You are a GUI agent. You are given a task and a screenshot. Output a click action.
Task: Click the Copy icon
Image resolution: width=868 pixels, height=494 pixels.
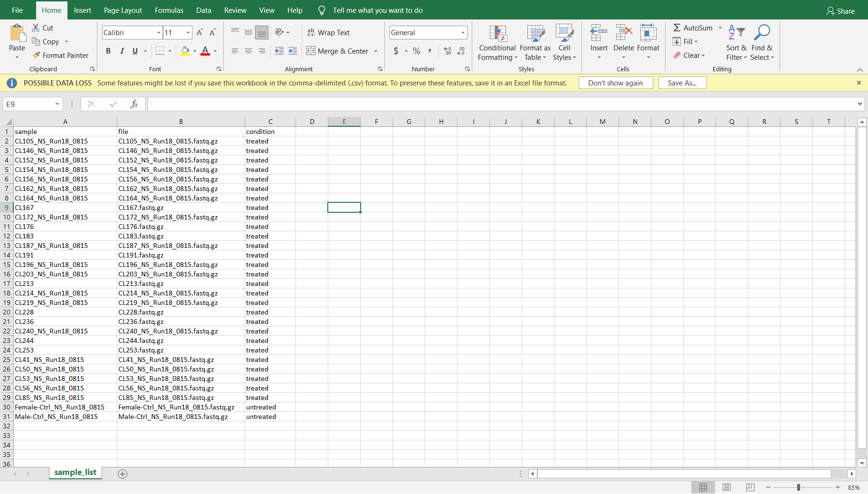click(x=36, y=41)
